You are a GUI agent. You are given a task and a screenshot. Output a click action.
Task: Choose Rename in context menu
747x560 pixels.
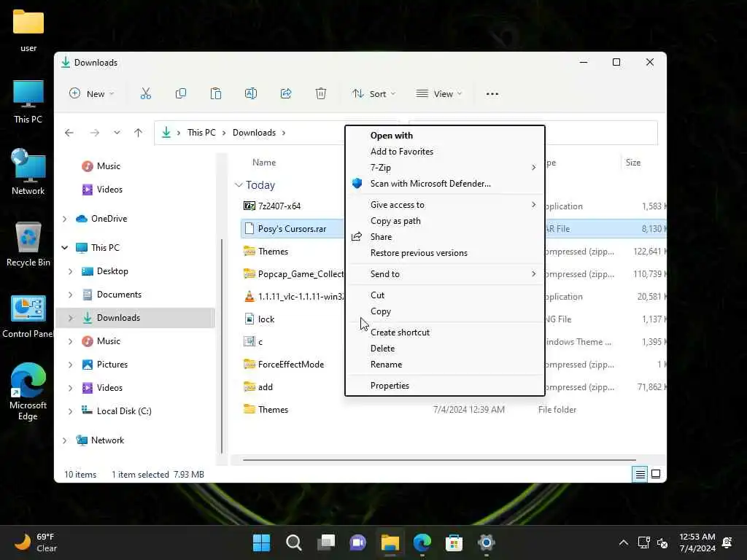click(445, 365)
